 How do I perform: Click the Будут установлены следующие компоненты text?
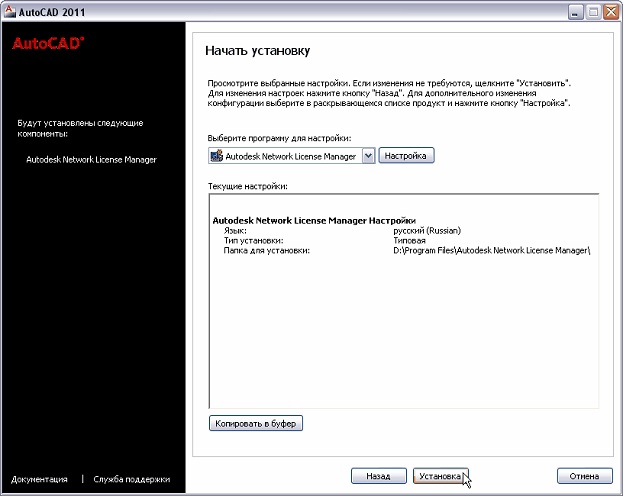point(80,128)
